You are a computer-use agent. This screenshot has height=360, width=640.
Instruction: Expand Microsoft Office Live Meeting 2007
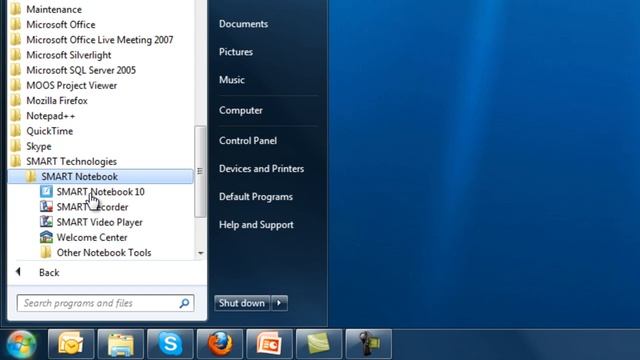click(100, 40)
